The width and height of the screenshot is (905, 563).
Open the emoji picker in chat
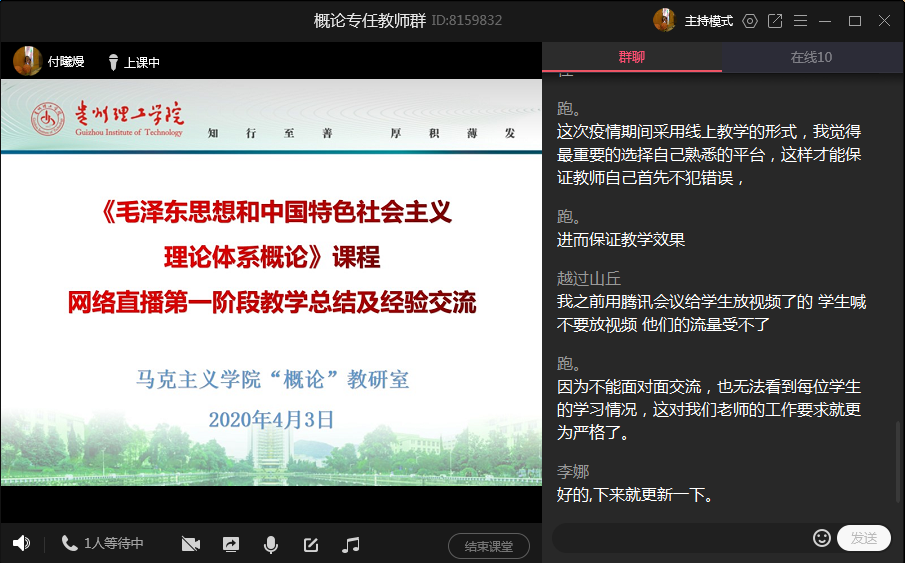tap(822, 538)
